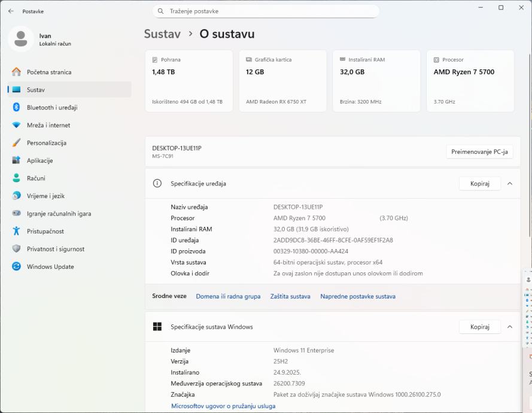Open Početna stranica home icon
This screenshot has height=413, width=532.
coord(16,72)
